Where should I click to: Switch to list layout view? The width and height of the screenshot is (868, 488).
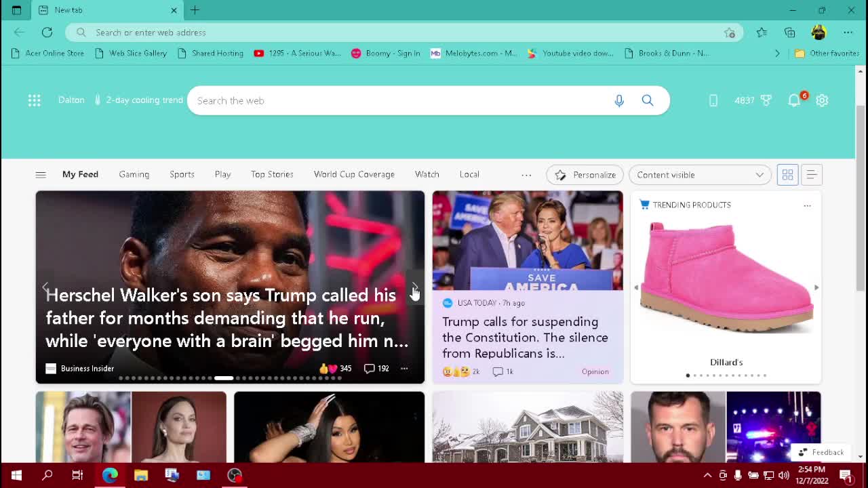click(812, 175)
